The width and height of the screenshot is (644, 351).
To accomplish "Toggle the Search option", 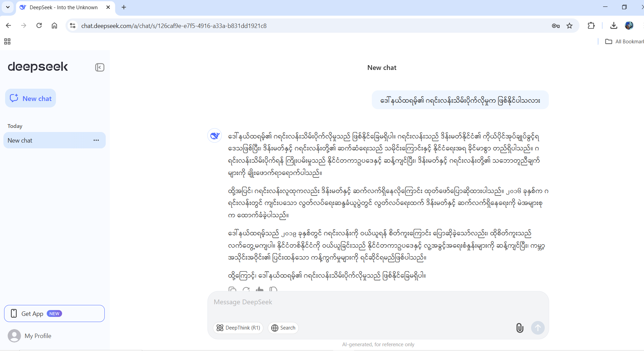I will point(283,328).
